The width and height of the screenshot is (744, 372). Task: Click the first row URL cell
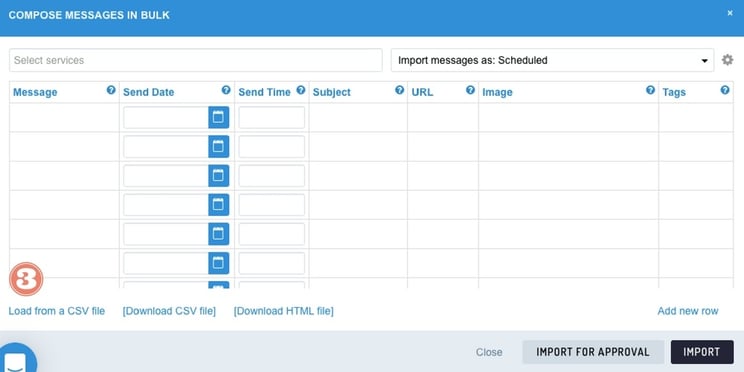tap(443, 117)
